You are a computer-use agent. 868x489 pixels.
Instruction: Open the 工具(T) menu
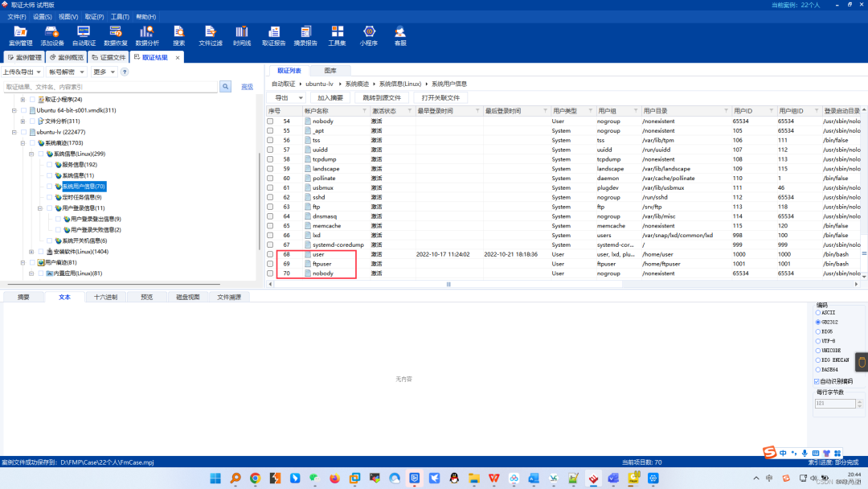click(x=120, y=17)
